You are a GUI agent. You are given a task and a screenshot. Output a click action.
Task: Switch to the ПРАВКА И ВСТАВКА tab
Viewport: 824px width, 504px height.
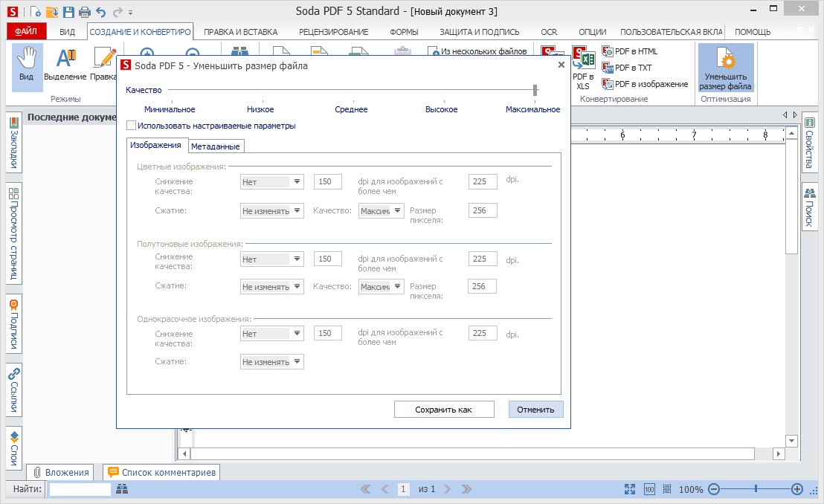[241, 32]
